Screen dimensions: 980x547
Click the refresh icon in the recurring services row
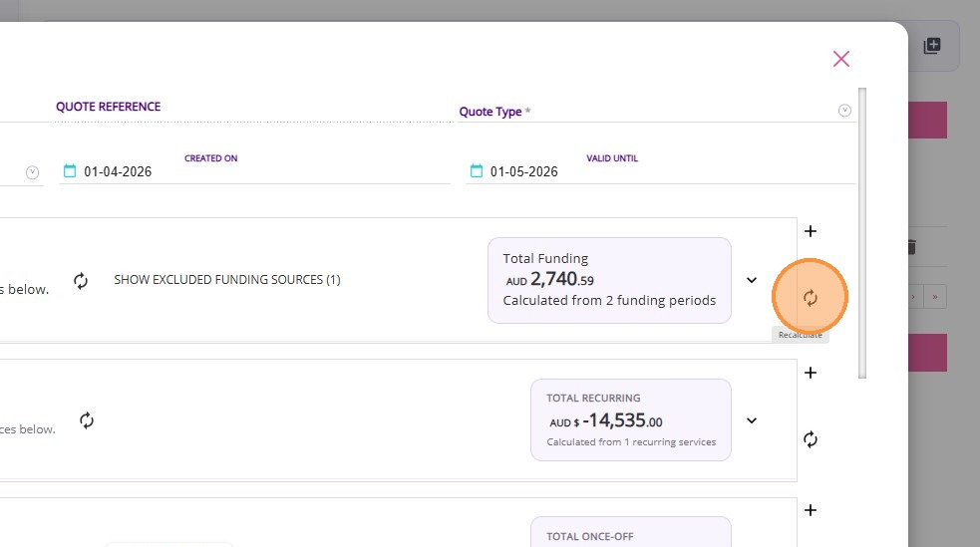[87, 420]
